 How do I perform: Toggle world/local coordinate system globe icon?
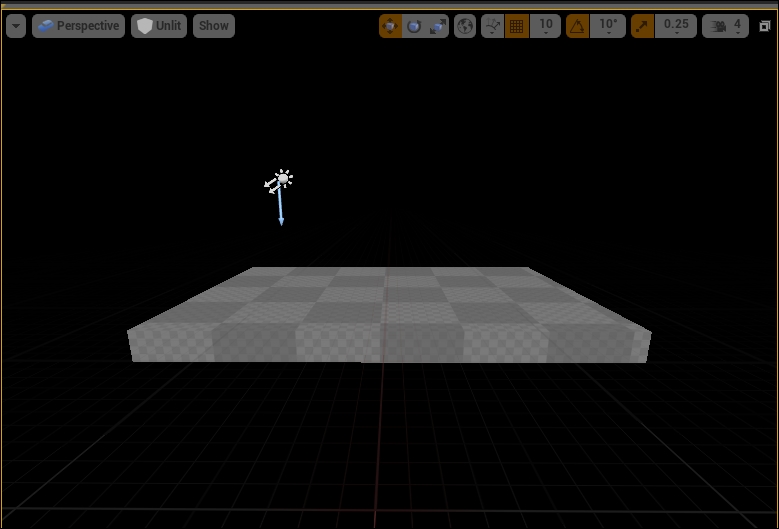click(x=465, y=26)
